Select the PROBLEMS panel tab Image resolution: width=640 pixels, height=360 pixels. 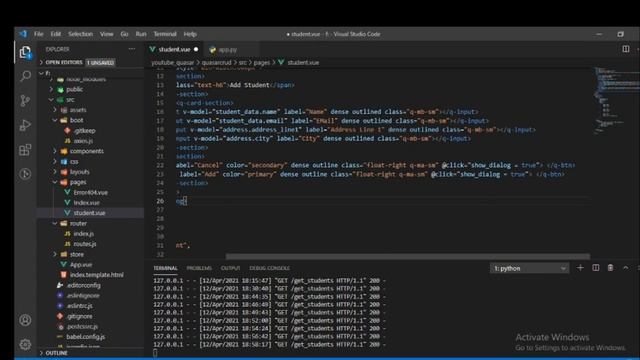pos(199,268)
